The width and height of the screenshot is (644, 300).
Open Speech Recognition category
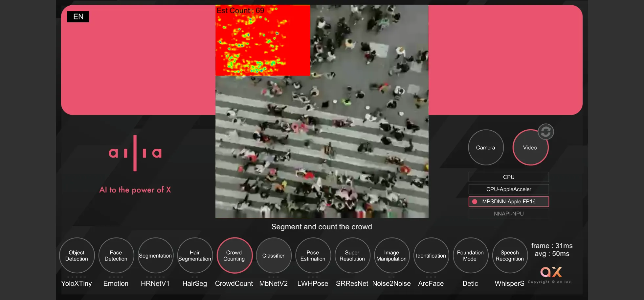pos(510,256)
